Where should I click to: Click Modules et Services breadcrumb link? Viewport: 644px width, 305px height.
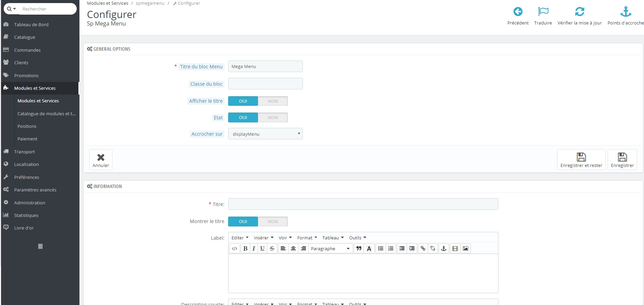coord(108,3)
